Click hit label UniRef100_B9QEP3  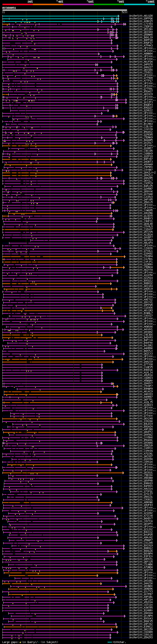[141, 105]
